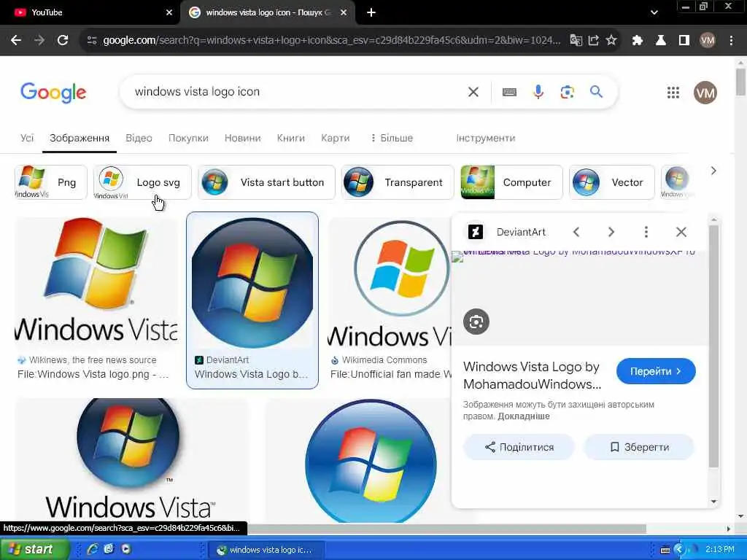Click the translate page icon
The image size is (747, 560).
[576, 41]
